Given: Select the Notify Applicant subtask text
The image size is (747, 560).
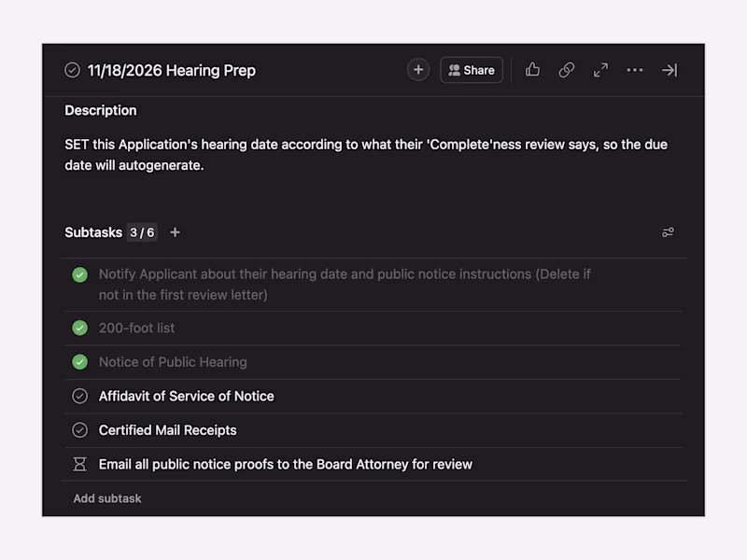Looking at the screenshot, I should [x=345, y=285].
